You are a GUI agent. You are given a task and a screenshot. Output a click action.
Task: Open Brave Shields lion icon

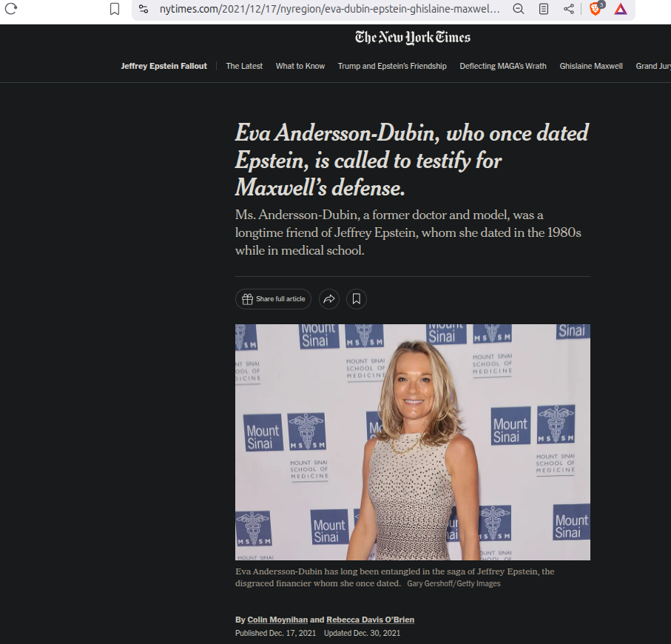click(596, 8)
